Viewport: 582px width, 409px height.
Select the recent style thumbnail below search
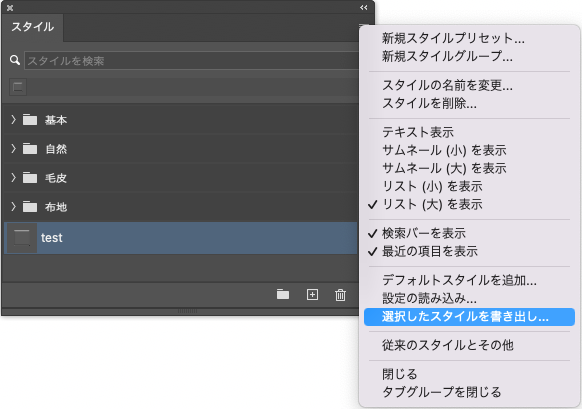18,87
